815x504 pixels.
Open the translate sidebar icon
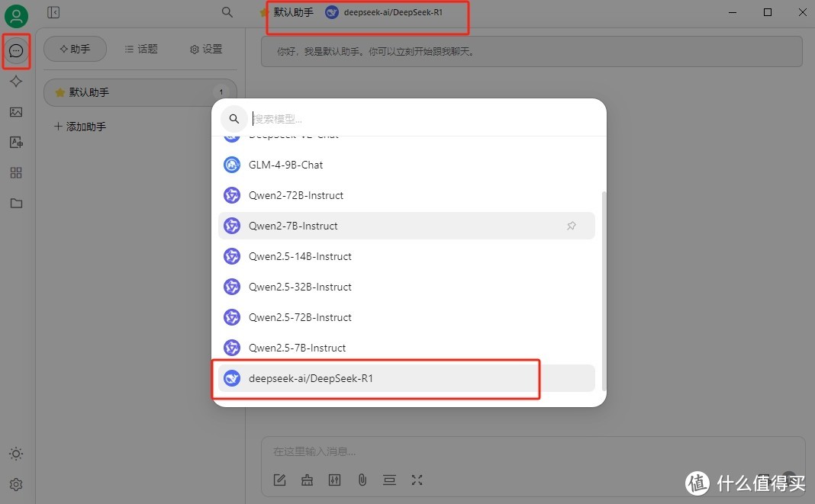16,143
